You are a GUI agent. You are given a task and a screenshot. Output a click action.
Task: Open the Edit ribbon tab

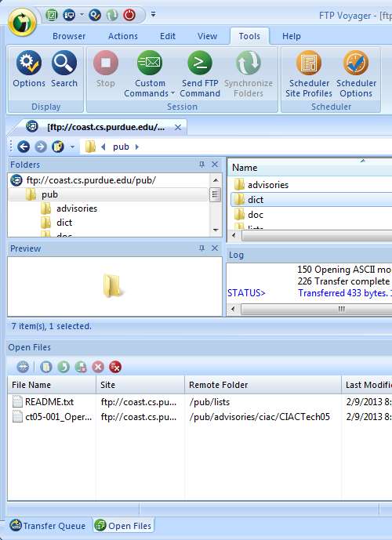[x=168, y=36]
